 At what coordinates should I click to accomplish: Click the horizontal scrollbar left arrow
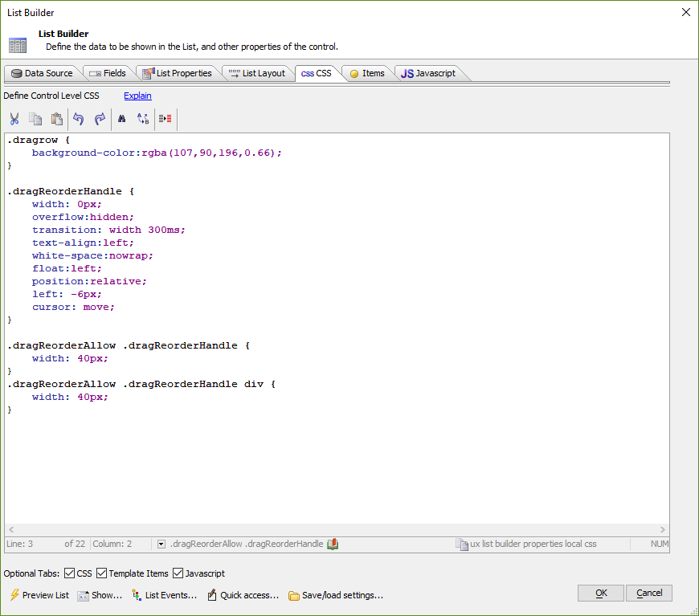11,529
